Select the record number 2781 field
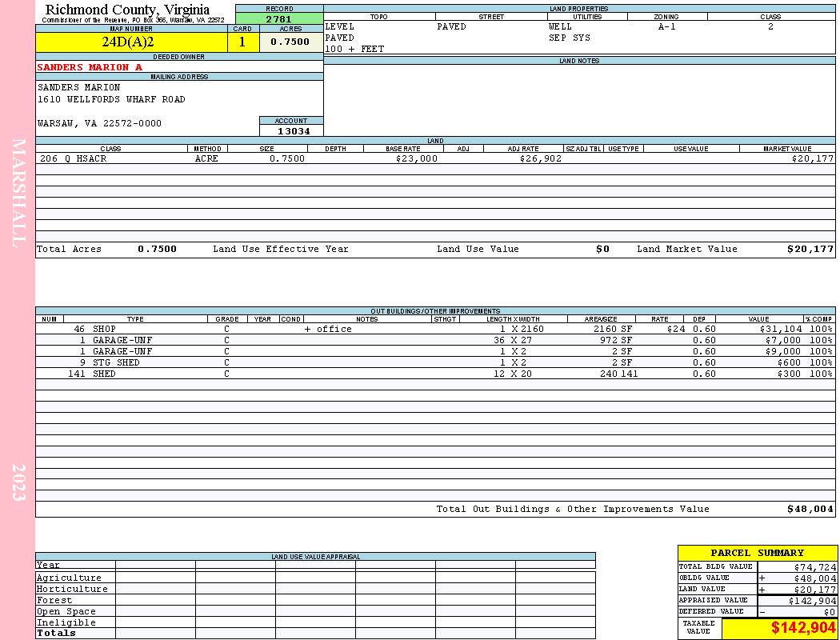Screen dimensions: 840x640 [279, 18]
